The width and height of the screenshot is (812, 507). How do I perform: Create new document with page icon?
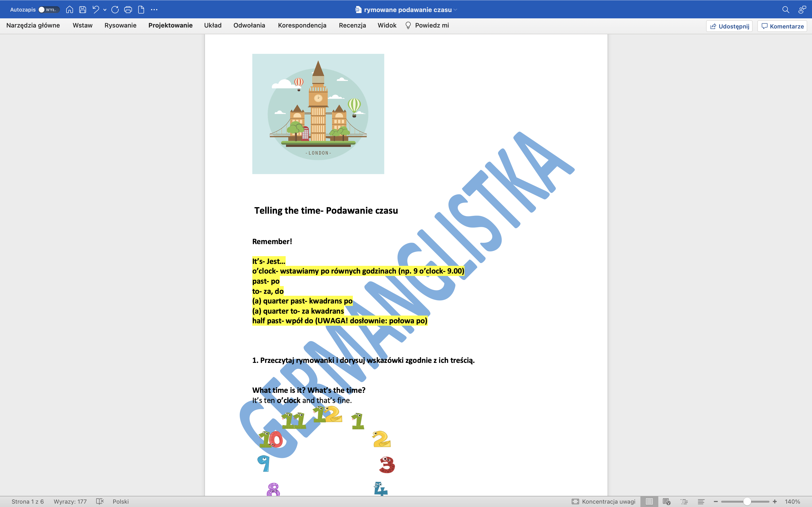coord(141,10)
